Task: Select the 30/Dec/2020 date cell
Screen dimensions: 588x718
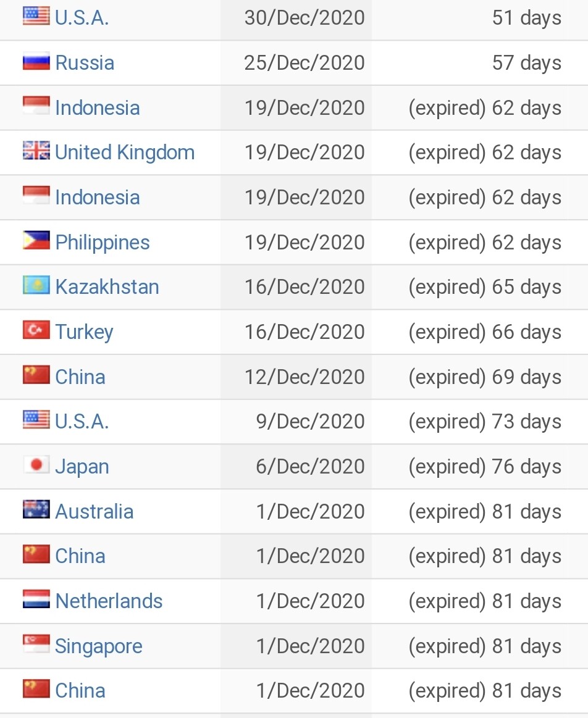Action: (296, 18)
